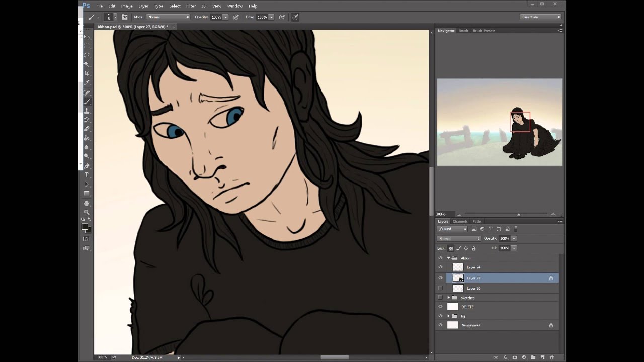
Task: Select the Eraser tool
Action: [x=87, y=129]
